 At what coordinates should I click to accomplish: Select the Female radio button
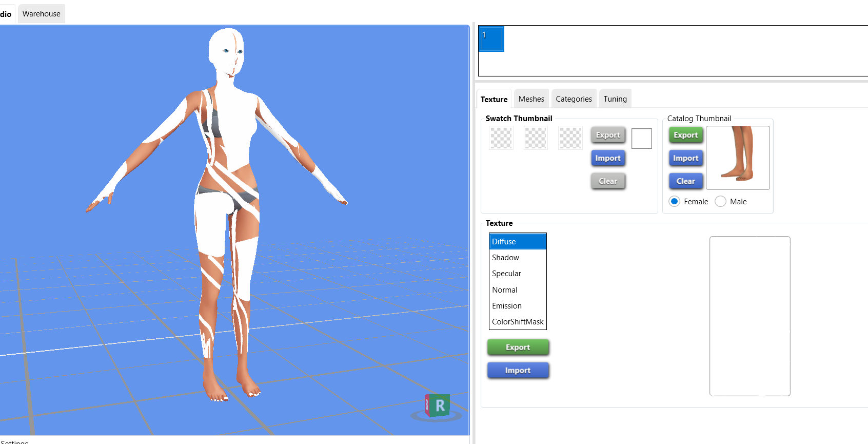(x=675, y=201)
